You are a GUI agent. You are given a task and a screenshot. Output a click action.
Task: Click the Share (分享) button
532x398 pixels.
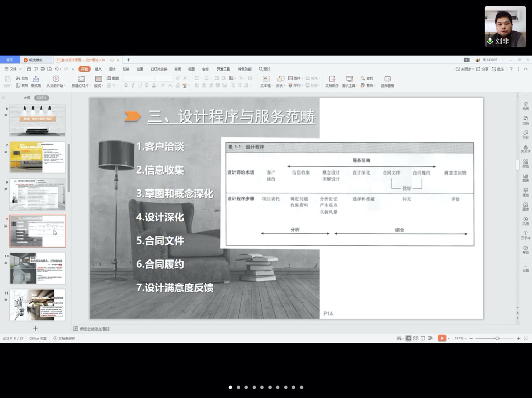[482, 69]
